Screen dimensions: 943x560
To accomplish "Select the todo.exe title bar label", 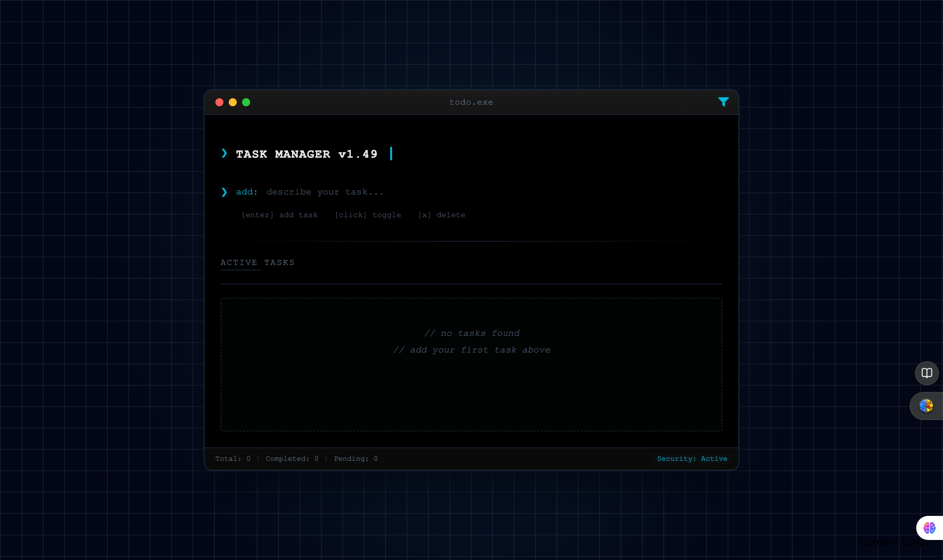I will pyautogui.click(x=471, y=102).
